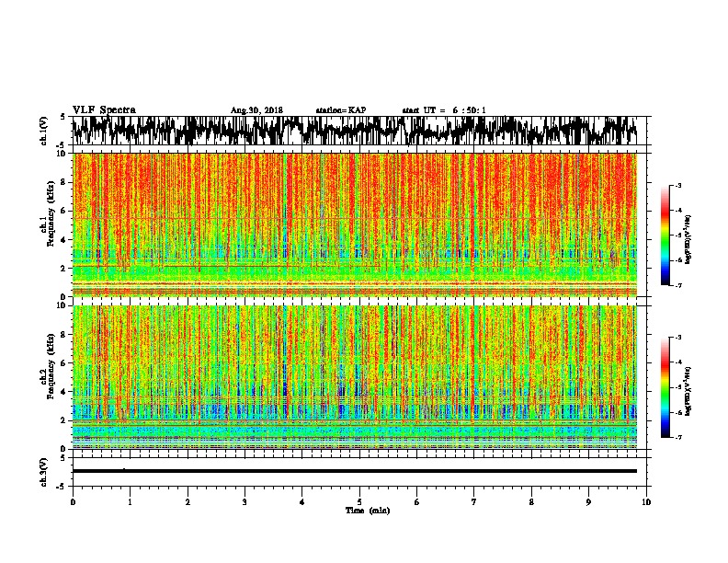Click the time axis tick label "8"

point(531,502)
